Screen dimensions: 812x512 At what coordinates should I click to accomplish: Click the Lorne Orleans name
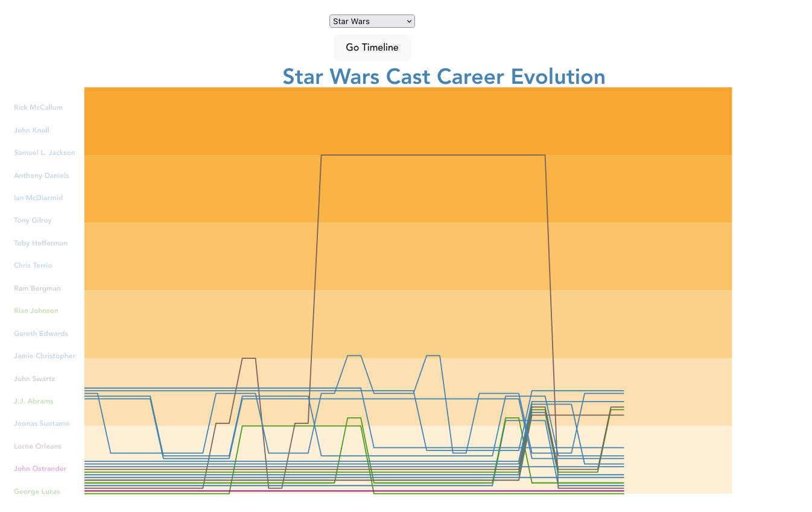click(x=37, y=446)
